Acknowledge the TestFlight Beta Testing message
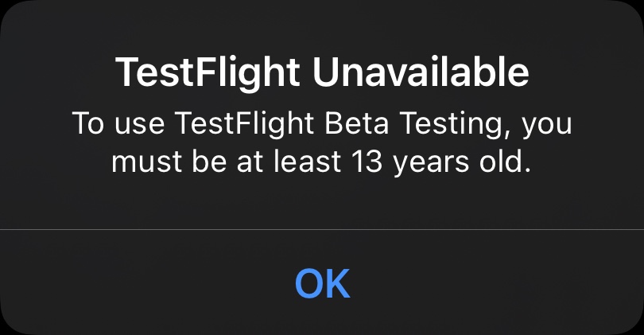The image size is (644, 335). point(322,283)
